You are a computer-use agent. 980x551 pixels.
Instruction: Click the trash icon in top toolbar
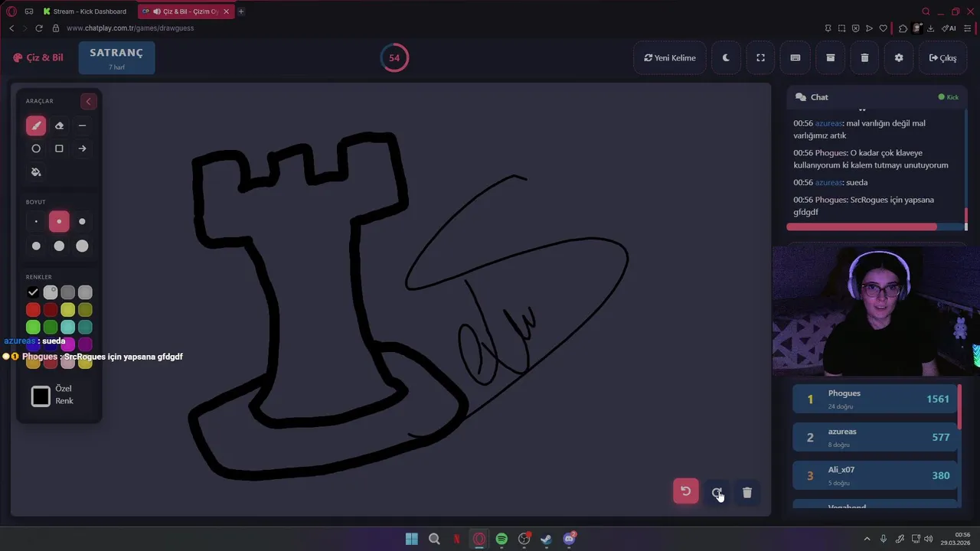(864, 57)
